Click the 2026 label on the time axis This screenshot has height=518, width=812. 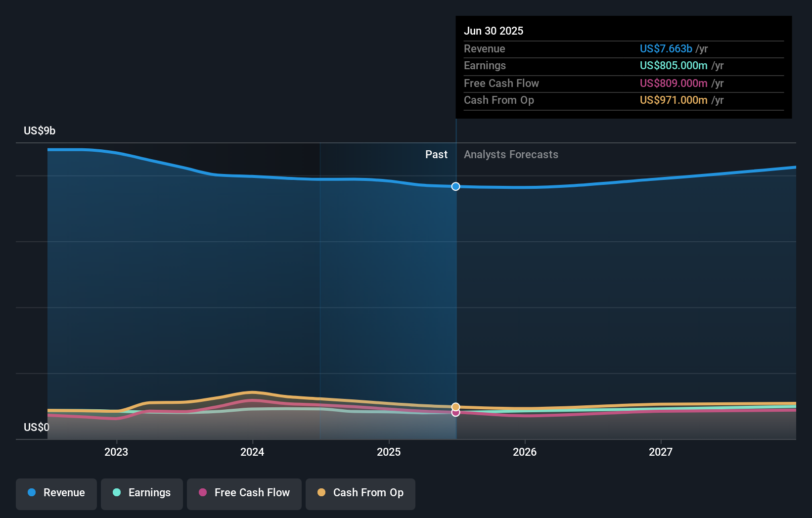pos(525,452)
